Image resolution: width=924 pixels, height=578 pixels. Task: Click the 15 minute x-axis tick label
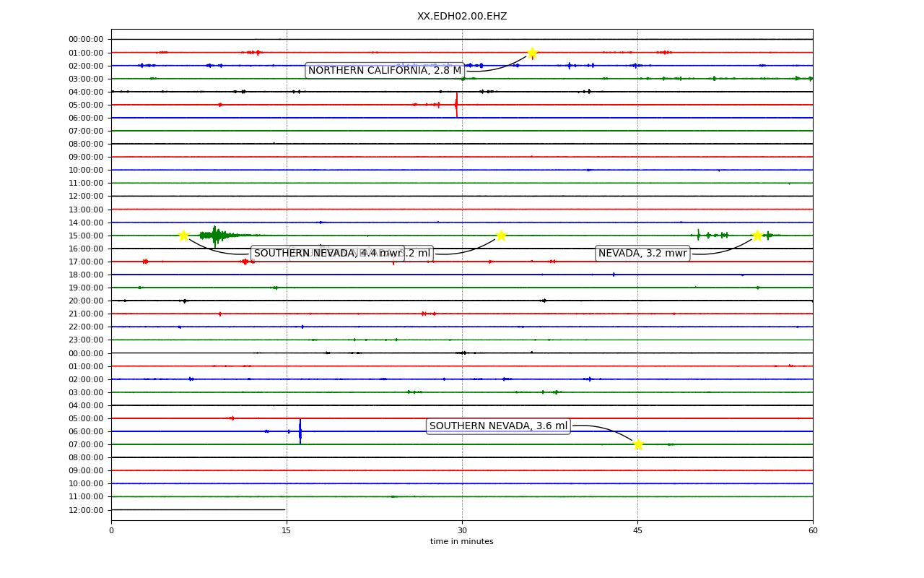point(287,531)
